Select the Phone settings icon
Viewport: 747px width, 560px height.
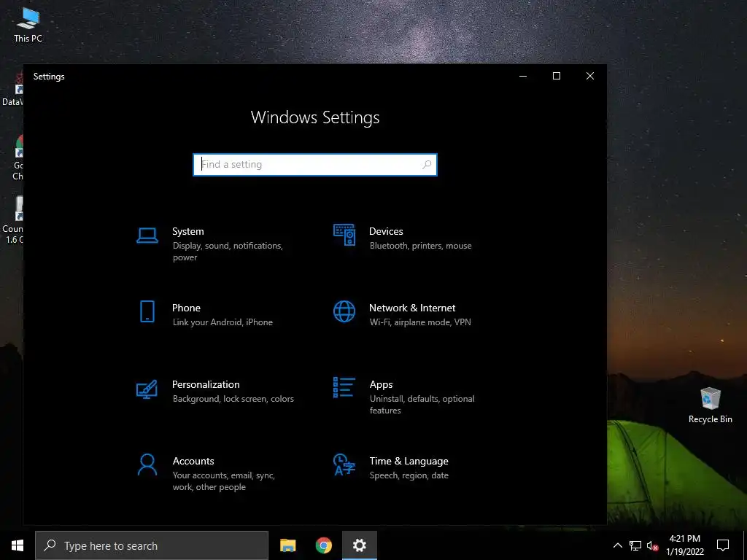coord(147,311)
